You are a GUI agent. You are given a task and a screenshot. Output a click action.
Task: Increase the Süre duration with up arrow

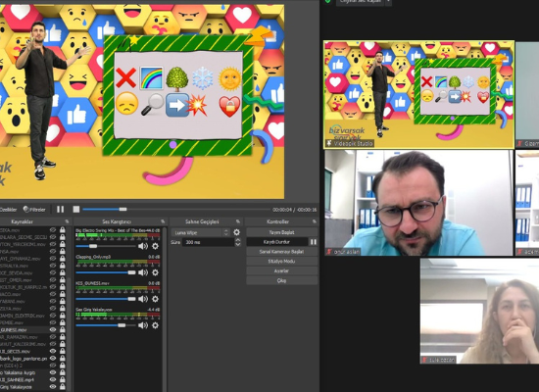pos(237,240)
